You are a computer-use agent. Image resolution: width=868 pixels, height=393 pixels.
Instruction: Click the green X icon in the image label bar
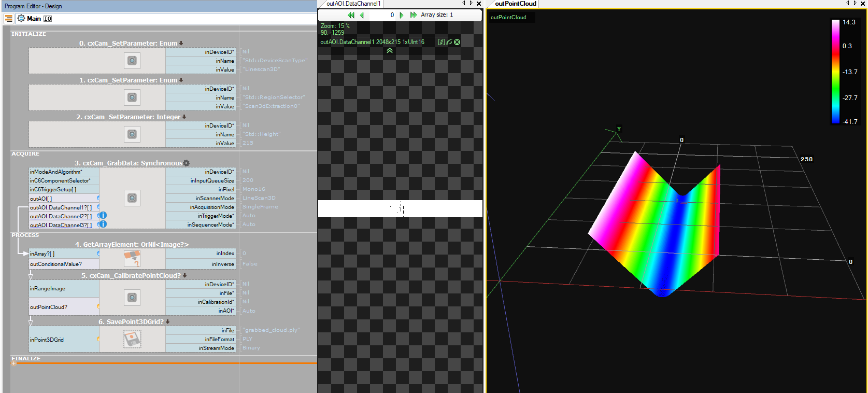coord(457,42)
